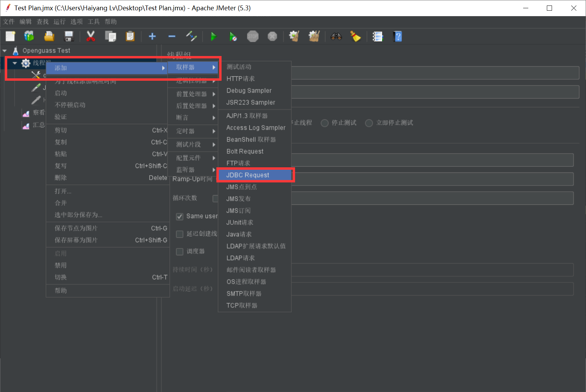Click the Search binoculars icon
The image size is (586, 392).
tap(336, 36)
